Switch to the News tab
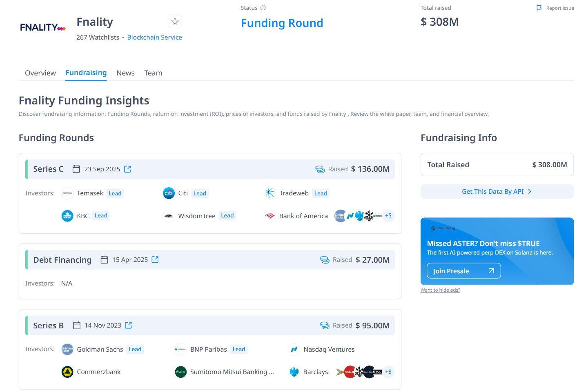This screenshot has width=586, height=392. click(125, 73)
